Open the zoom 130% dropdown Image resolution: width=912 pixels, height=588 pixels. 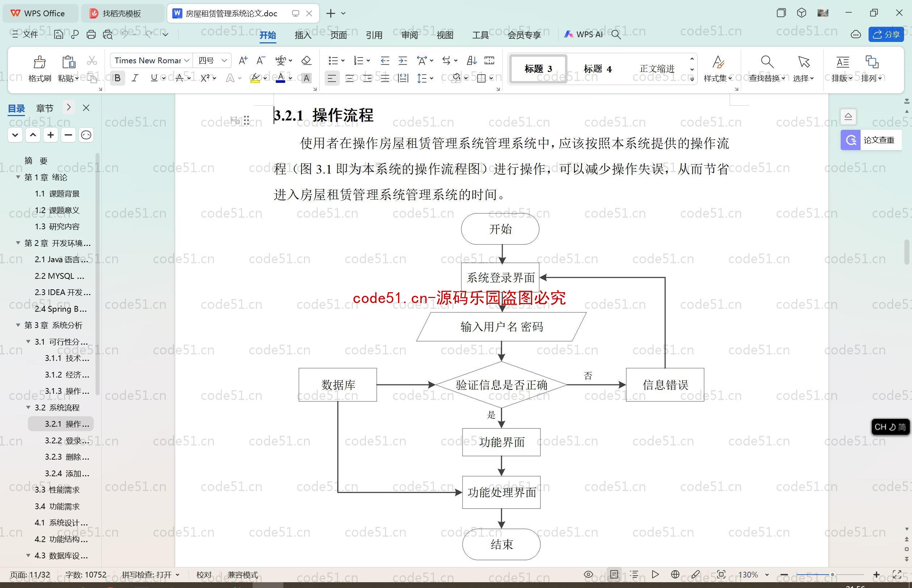coord(767,575)
